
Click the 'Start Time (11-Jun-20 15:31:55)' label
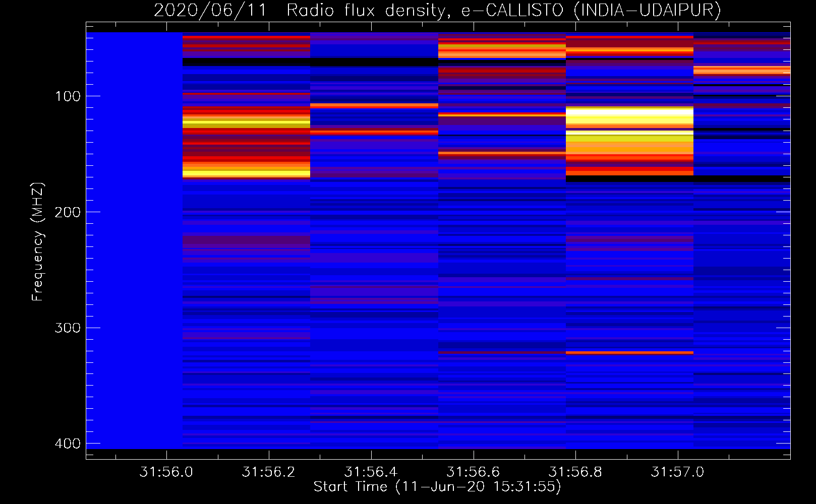pyautogui.click(x=437, y=486)
